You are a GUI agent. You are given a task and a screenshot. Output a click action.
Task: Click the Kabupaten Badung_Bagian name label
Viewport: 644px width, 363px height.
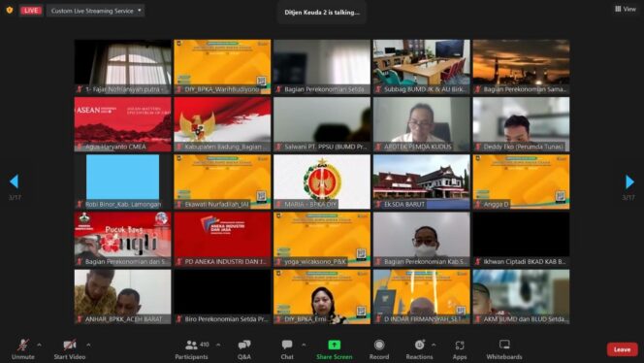click(x=224, y=147)
